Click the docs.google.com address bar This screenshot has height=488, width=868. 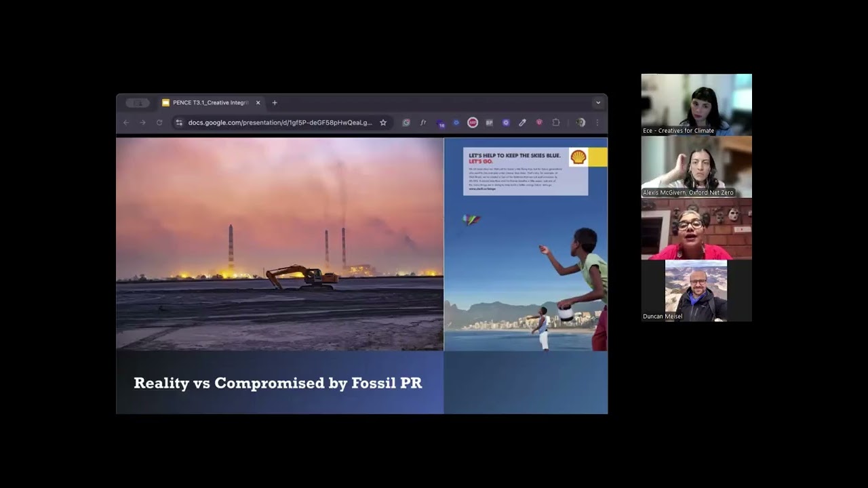(280, 123)
